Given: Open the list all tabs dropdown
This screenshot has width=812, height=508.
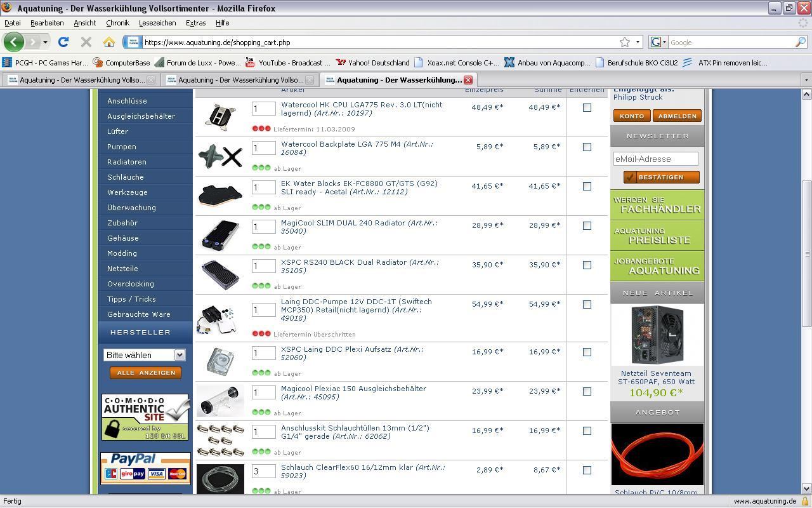Looking at the screenshot, I should point(806,80).
